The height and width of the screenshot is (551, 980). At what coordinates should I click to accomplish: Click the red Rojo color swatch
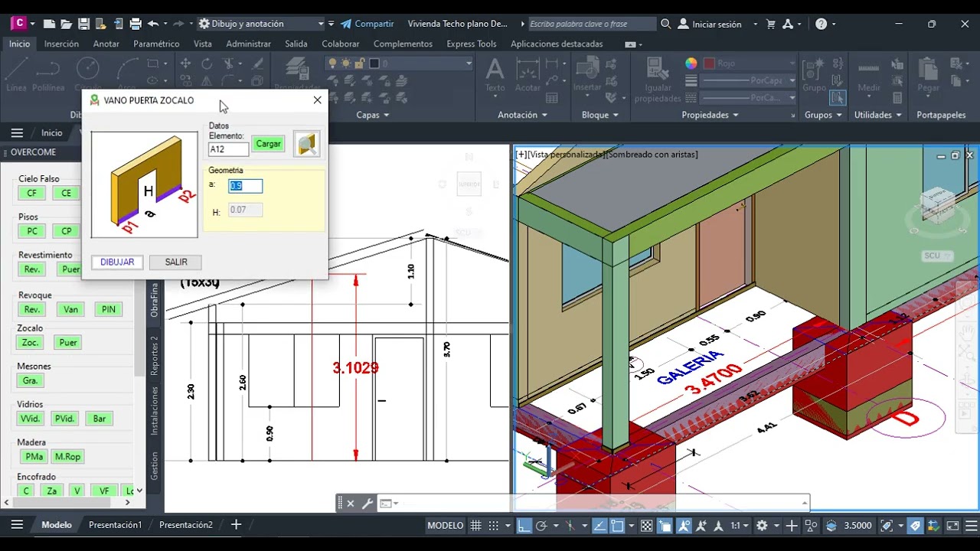[x=709, y=64]
